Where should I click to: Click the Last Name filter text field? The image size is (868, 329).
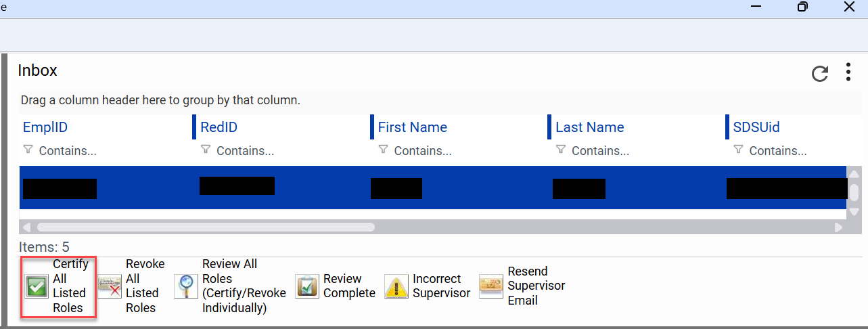(609, 151)
